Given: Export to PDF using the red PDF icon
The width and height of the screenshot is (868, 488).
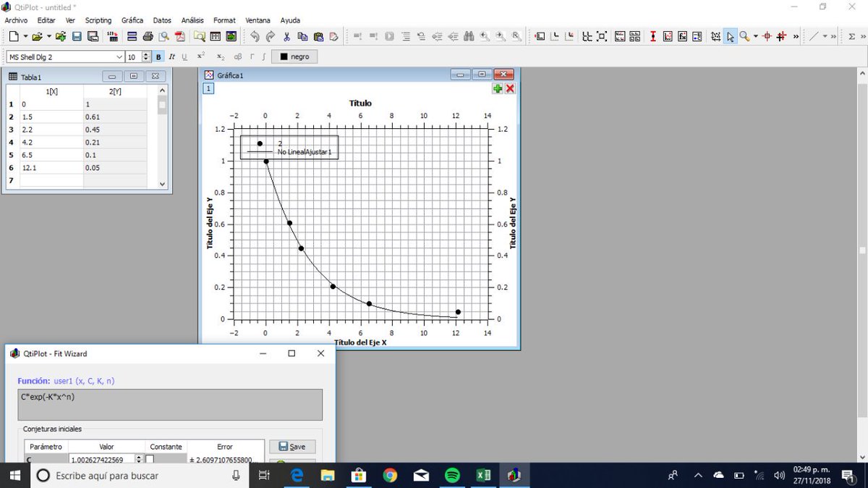Looking at the screenshot, I should (180, 36).
